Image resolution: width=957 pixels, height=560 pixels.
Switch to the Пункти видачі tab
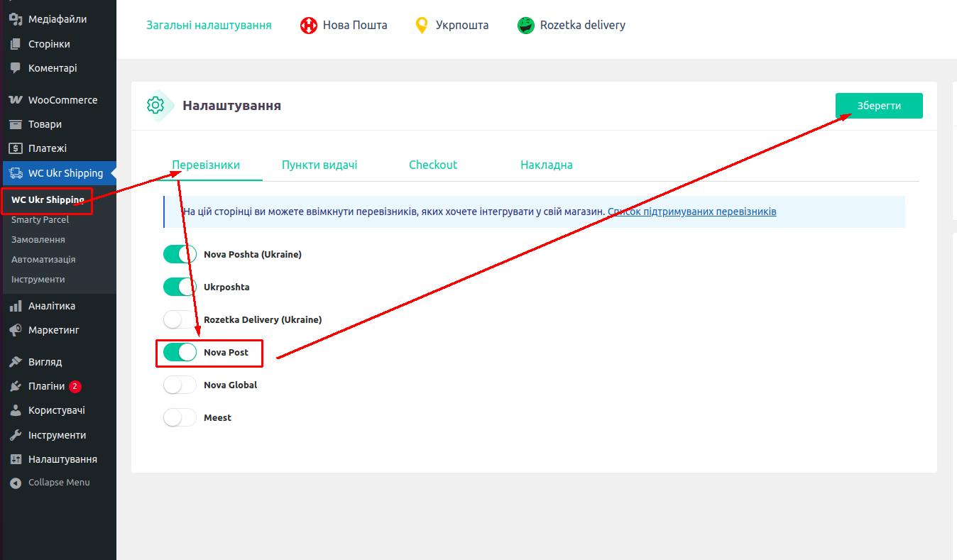coord(319,165)
